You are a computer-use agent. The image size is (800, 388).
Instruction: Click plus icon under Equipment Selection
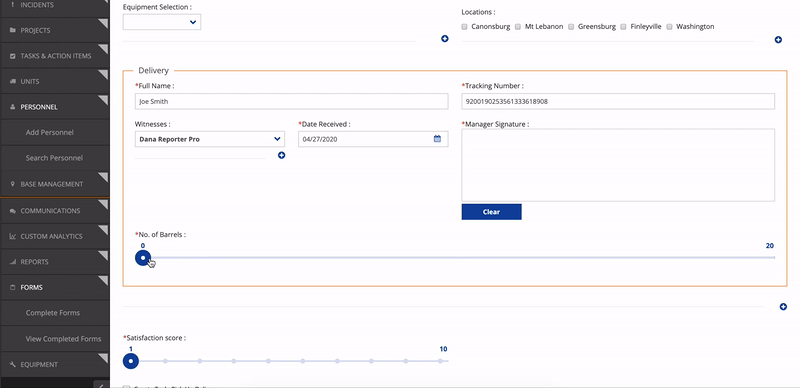pos(445,39)
